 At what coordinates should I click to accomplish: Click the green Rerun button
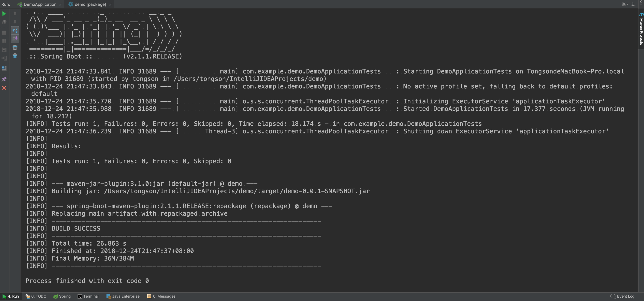click(x=4, y=14)
